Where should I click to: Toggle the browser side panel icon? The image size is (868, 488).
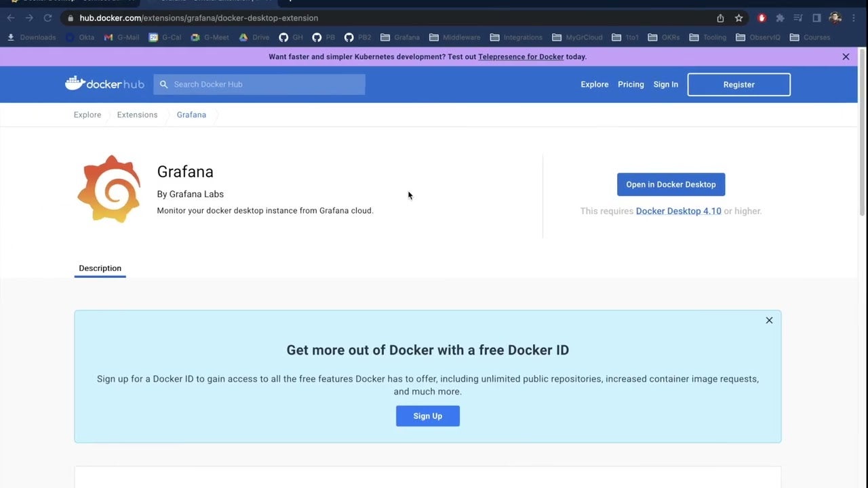[x=816, y=18]
